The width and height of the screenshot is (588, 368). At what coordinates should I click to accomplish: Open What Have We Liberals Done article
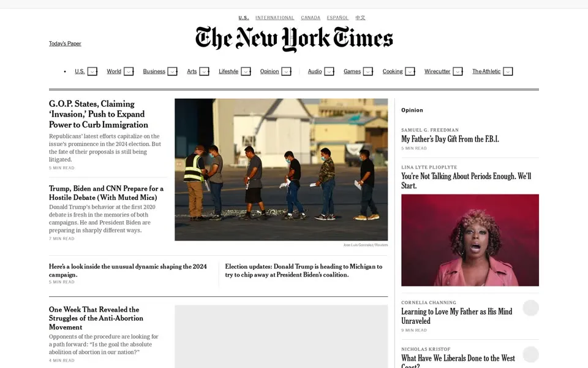[x=458, y=361]
